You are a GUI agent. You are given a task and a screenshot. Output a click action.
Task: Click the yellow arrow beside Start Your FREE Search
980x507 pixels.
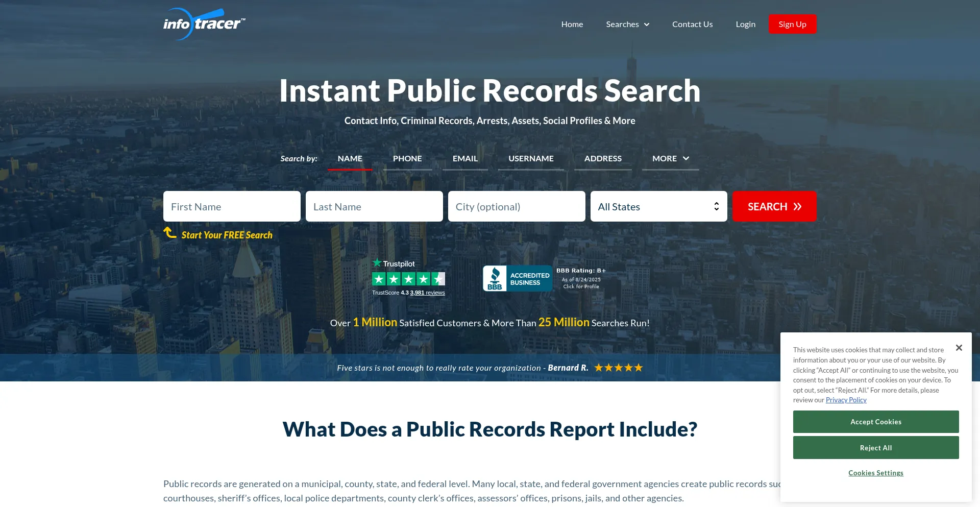point(170,233)
